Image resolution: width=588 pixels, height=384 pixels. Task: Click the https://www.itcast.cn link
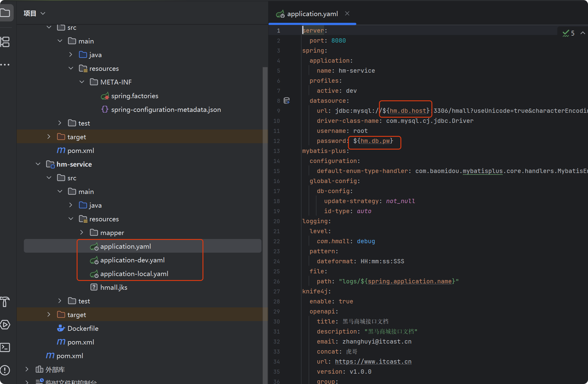pyautogui.click(x=373, y=362)
